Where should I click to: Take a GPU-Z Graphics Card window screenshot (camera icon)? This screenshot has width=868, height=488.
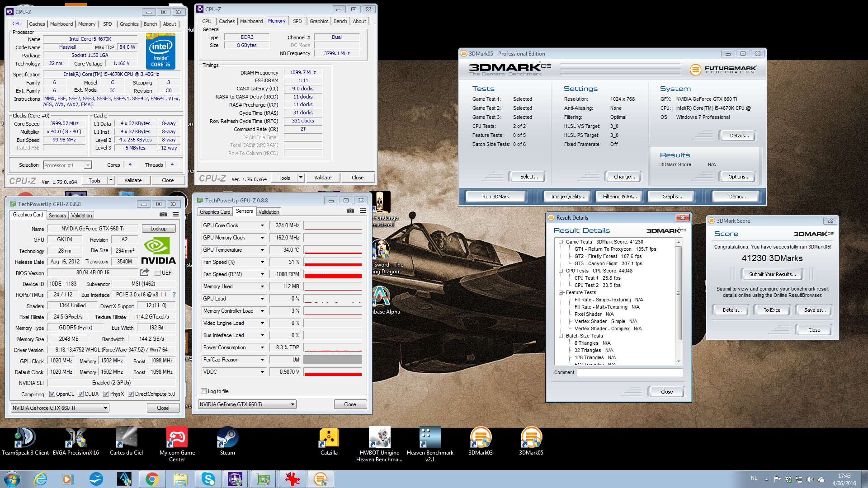163,215
